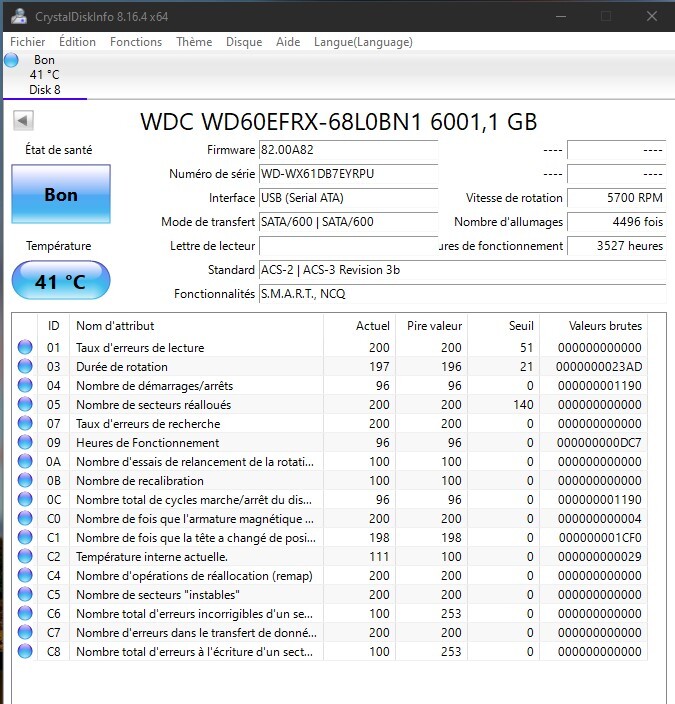The image size is (675, 704).
Task: Open the Fichier menu
Action: click(28, 42)
